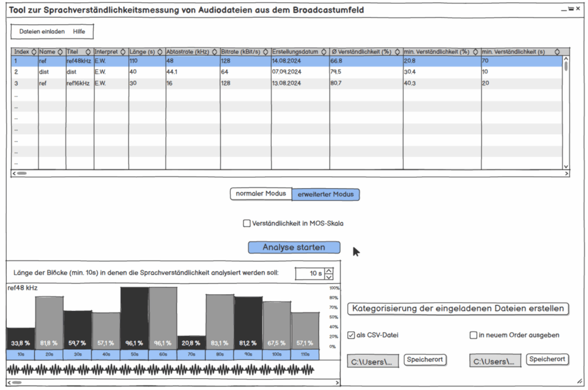Uncheck the als CSV-Datei option

(351, 335)
